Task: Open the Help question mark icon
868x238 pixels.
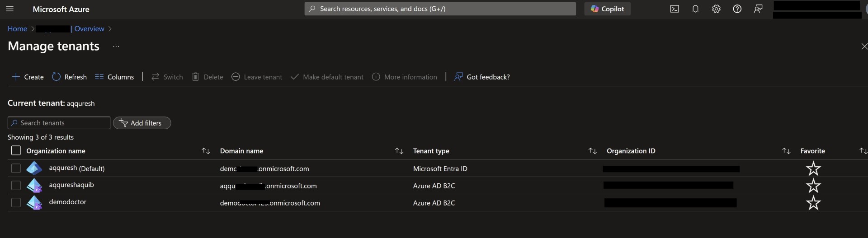Action: 737,9
